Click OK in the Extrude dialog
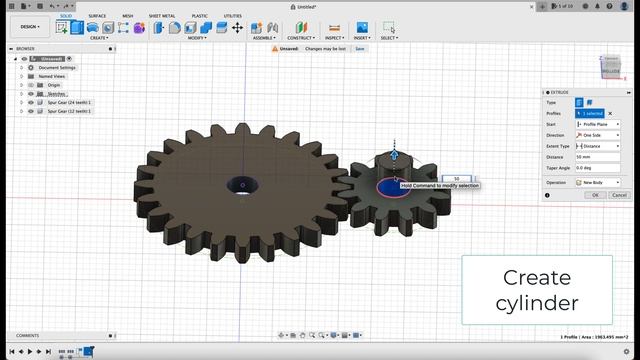Image resolution: width=640 pixels, height=360 pixels. coord(595,195)
